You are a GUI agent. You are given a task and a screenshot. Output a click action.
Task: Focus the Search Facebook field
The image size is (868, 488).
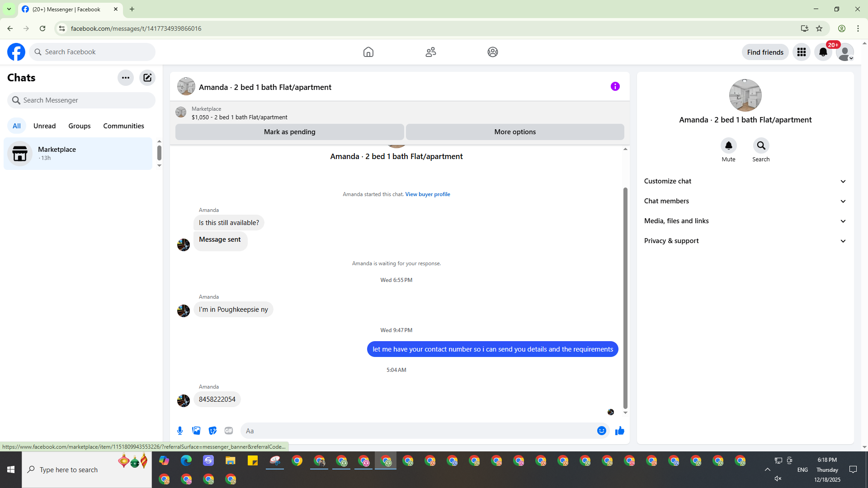(x=92, y=52)
